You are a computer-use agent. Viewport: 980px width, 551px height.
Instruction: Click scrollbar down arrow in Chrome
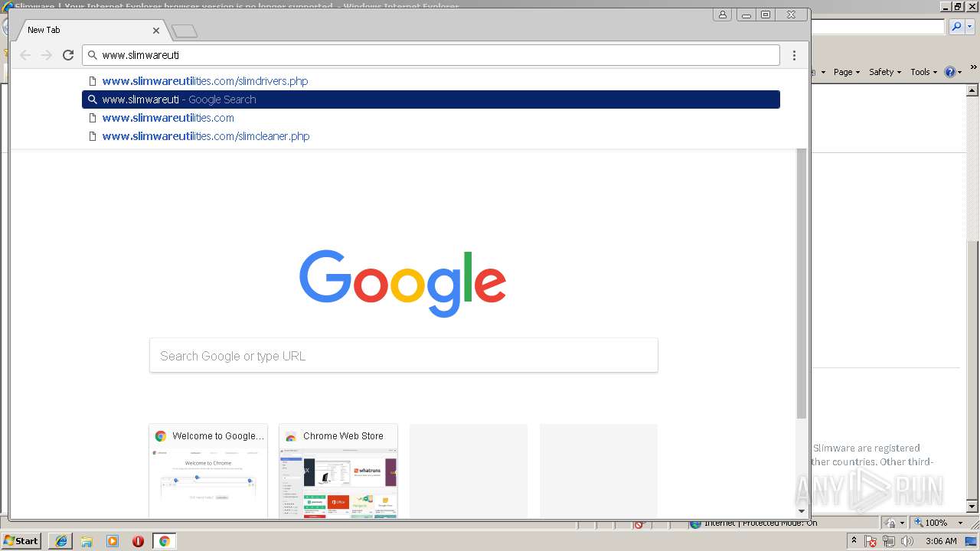coord(802,511)
